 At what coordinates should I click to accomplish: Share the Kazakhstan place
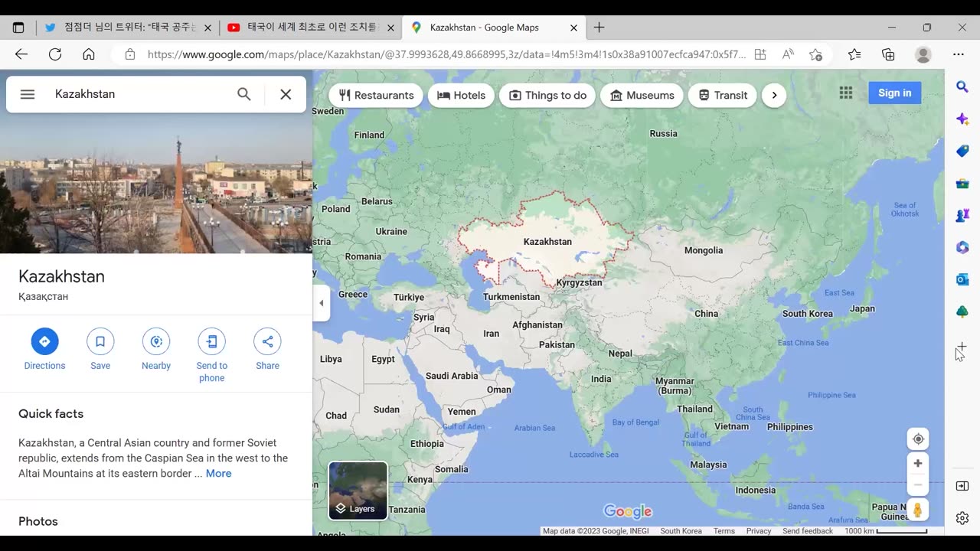(x=267, y=350)
